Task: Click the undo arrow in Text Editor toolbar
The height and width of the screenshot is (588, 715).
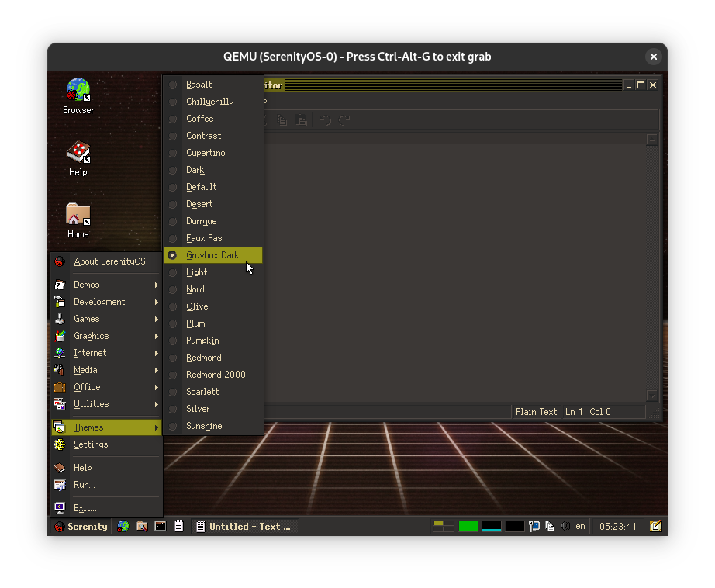Action: point(325,120)
